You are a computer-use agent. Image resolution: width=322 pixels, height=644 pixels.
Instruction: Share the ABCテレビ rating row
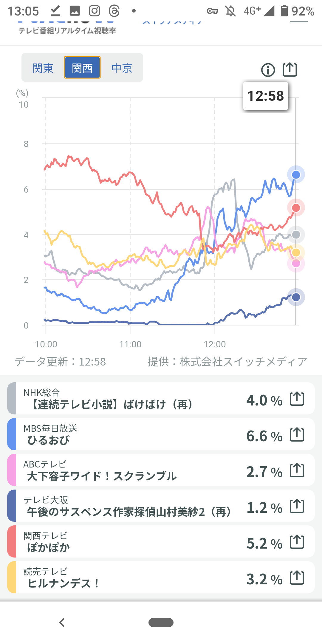tap(297, 470)
